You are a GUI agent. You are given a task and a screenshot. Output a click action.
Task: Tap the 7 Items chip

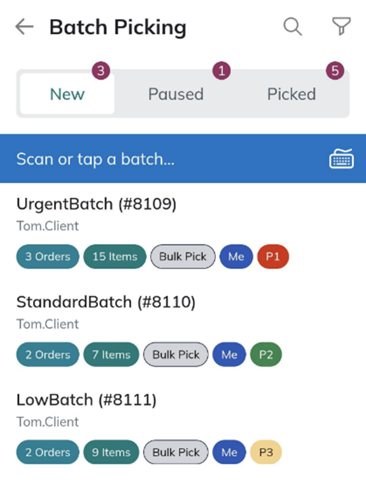[x=111, y=354]
